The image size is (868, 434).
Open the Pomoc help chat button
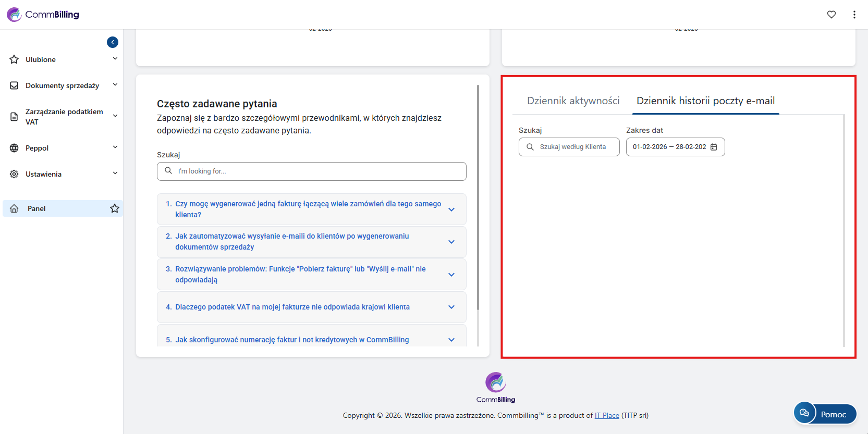click(x=825, y=414)
